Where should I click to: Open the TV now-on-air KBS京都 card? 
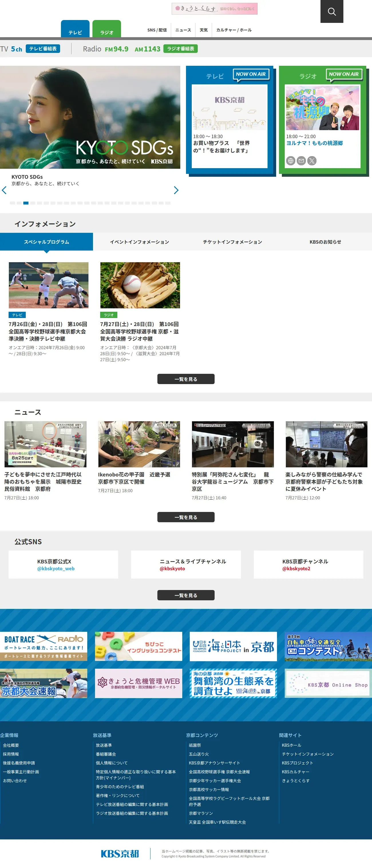230,126
